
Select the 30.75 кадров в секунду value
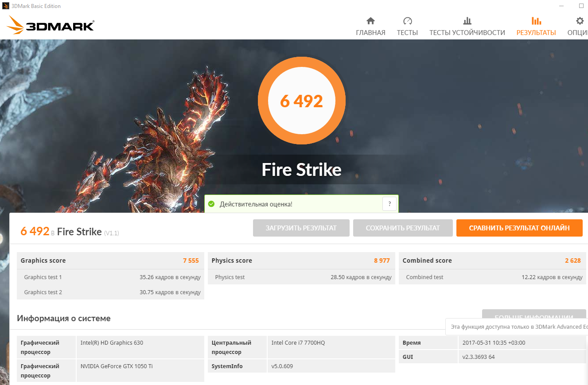pos(170,292)
